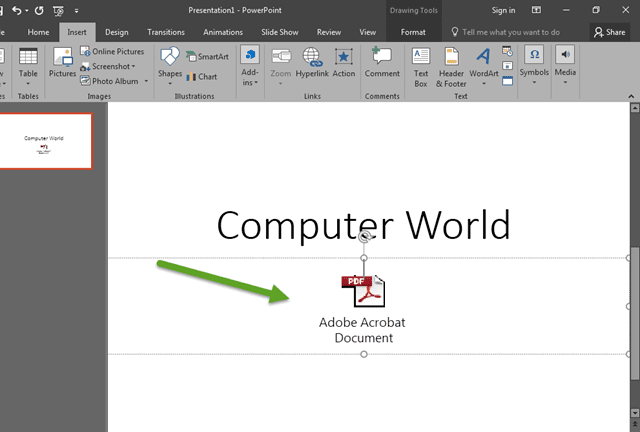Open the Review tab
Screen dimensions: 640x432
pyautogui.click(x=329, y=32)
